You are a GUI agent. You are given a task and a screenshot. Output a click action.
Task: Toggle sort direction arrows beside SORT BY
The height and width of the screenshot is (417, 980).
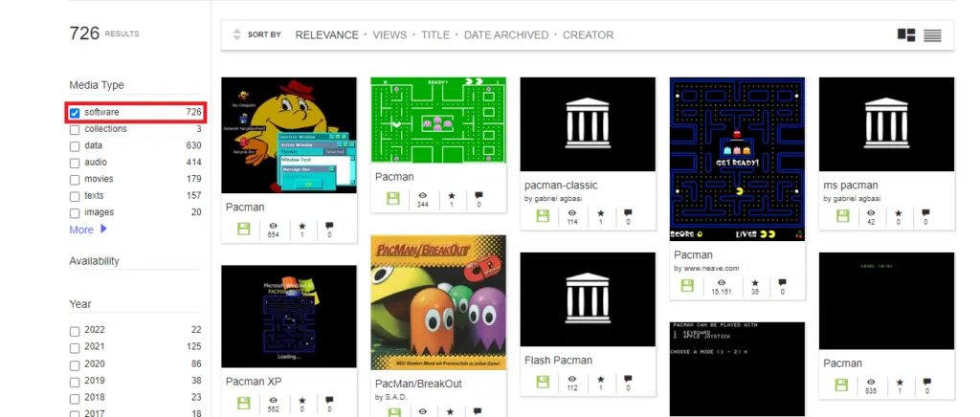(236, 35)
